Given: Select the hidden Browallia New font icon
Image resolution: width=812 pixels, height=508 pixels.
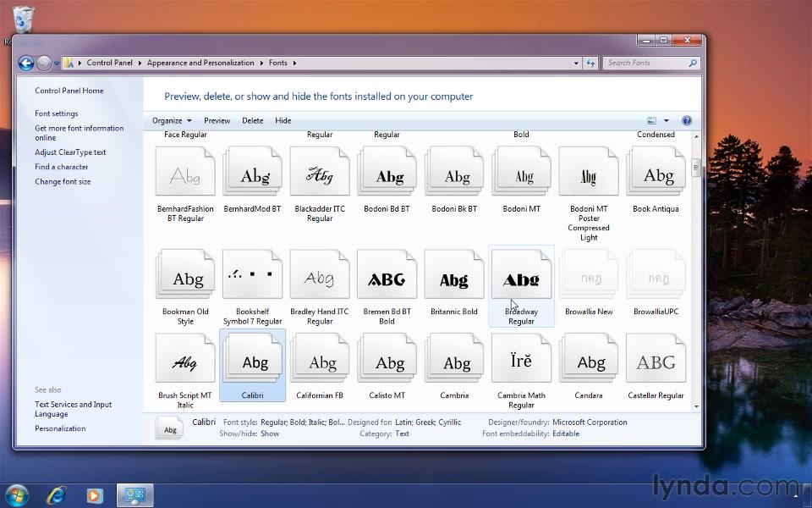Looking at the screenshot, I should [589, 274].
